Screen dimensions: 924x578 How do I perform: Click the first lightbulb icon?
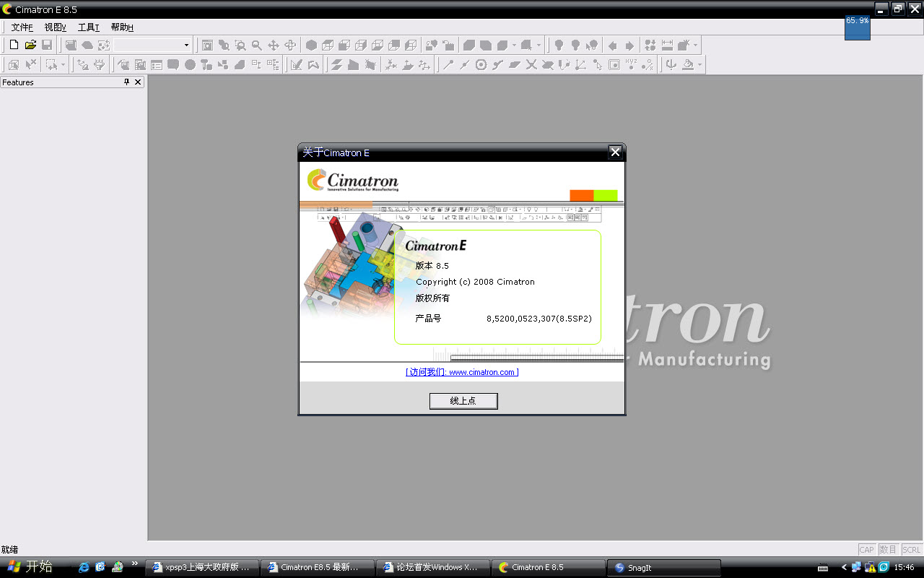[x=559, y=45]
